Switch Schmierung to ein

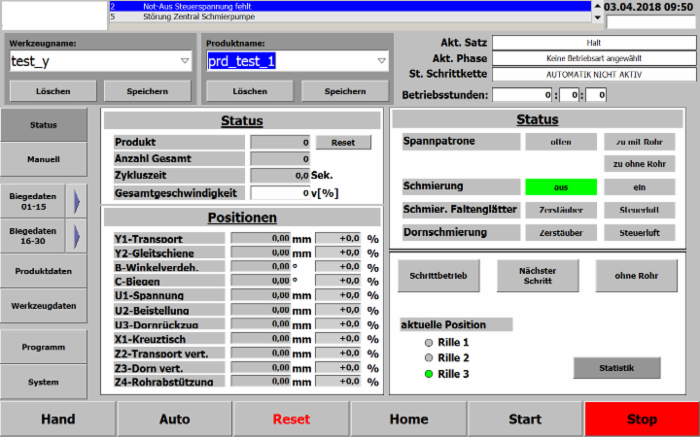(639, 187)
